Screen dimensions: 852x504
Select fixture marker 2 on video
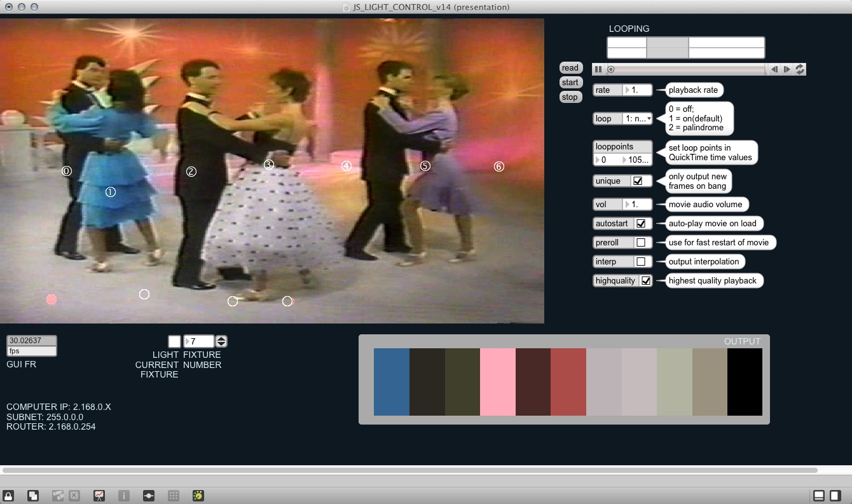(x=191, y=172)
